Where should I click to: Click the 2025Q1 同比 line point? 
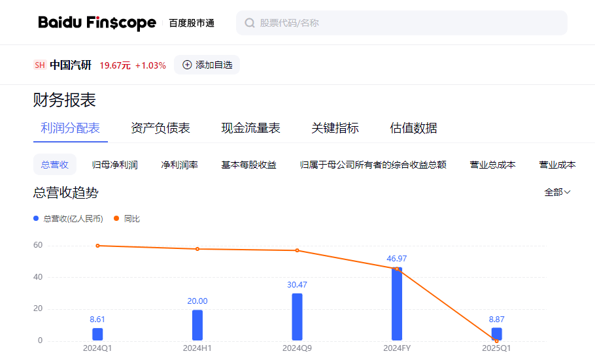click(x=496, y=340)
